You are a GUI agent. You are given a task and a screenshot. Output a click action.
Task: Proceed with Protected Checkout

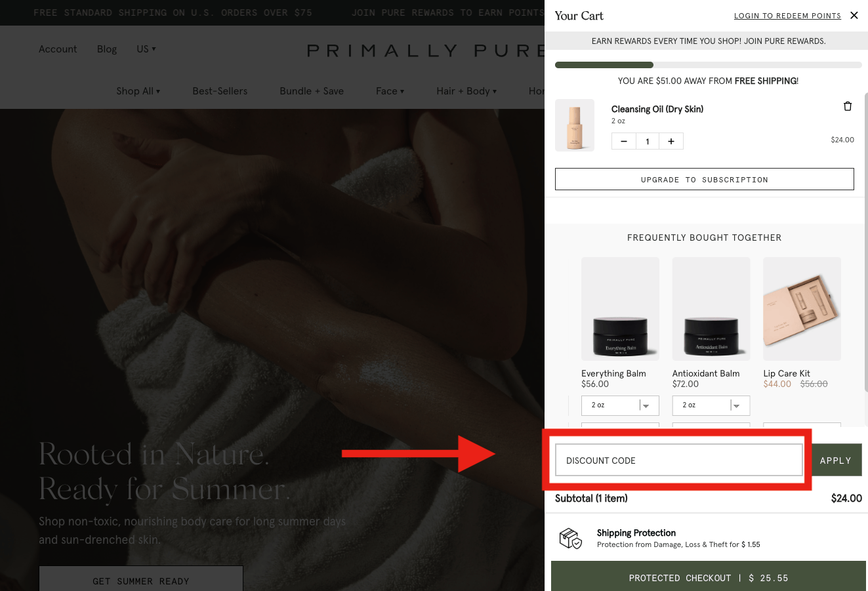pyautogui.click(x=709, y=576)
